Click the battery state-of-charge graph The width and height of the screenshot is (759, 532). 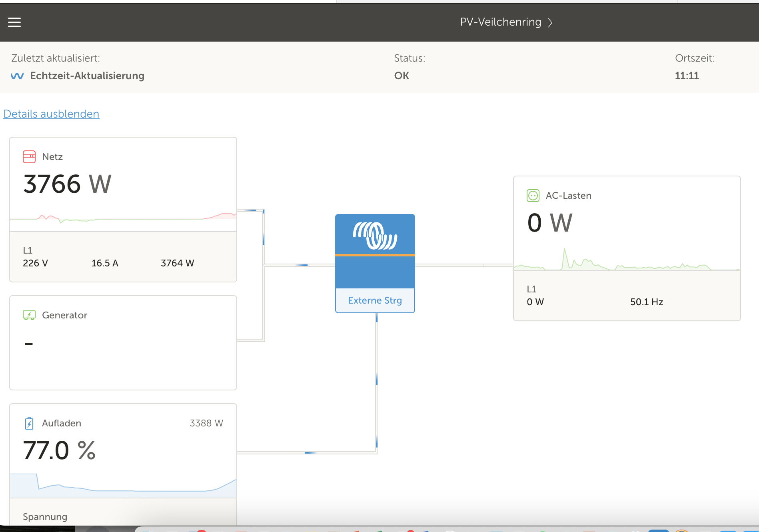[x=123, y=485]
